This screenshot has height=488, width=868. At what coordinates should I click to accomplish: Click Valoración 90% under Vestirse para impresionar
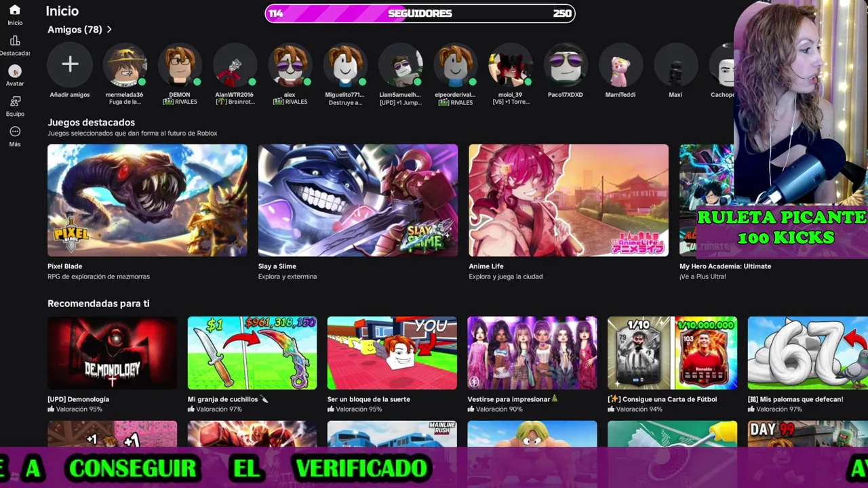tap(495, 409)
